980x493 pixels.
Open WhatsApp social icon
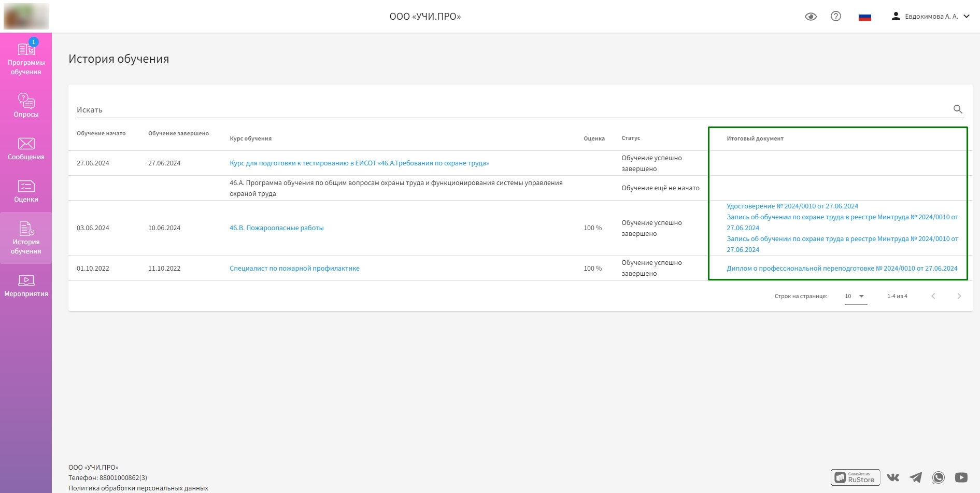pos(938,477)
